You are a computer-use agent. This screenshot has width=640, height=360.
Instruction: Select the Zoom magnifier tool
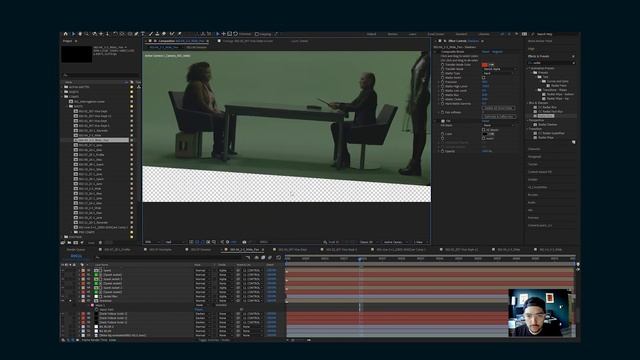tap(87, 34)
